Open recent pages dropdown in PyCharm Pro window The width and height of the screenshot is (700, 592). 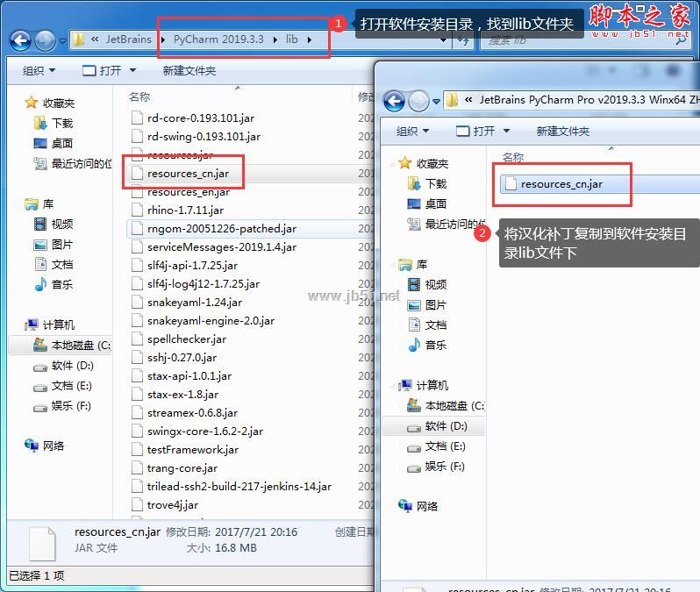[x=436, y=102]
